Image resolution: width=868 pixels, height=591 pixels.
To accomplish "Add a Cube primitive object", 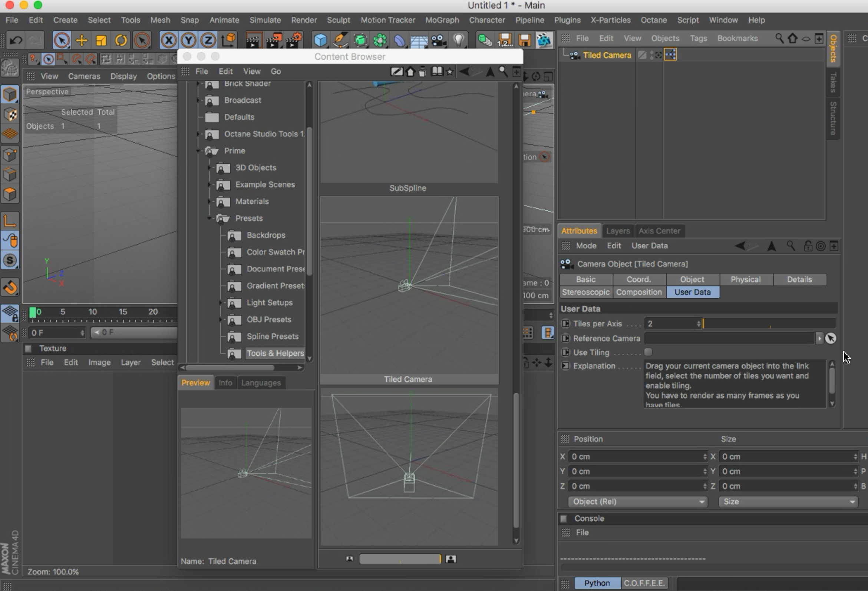I will [320, 40].
